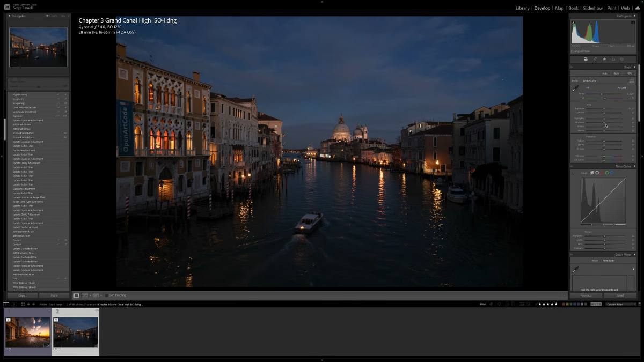
Task: Click the Navigator preview image
Action: coord(38,47)
